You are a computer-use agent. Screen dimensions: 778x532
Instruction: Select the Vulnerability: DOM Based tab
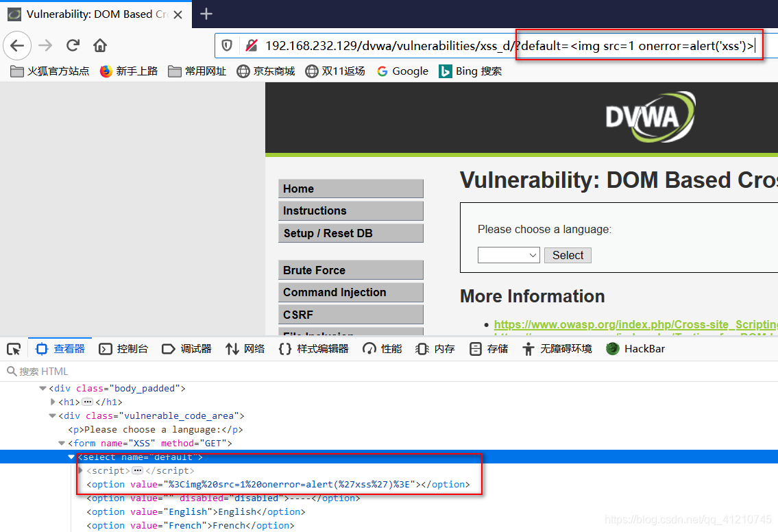coord(97,14)
